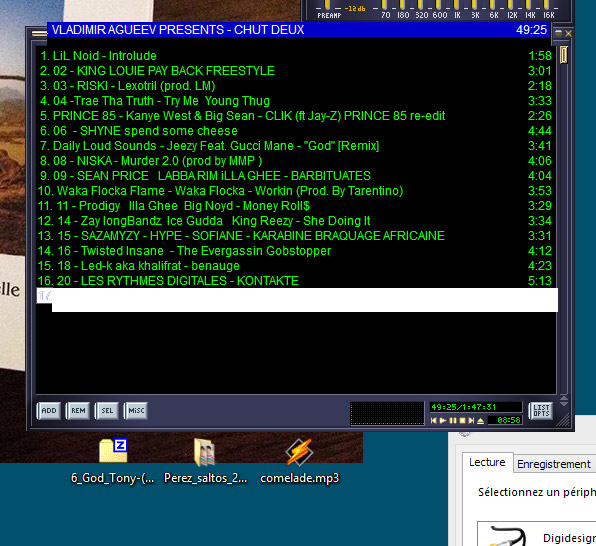Screen dimensions: 596x546
Task: Click the 14K equalizer band slider
Action: coord(529,5)
